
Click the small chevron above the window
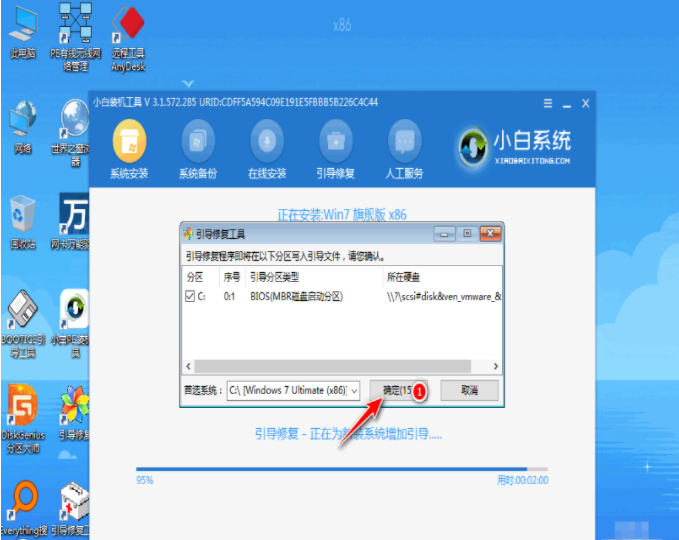point(188,83)
